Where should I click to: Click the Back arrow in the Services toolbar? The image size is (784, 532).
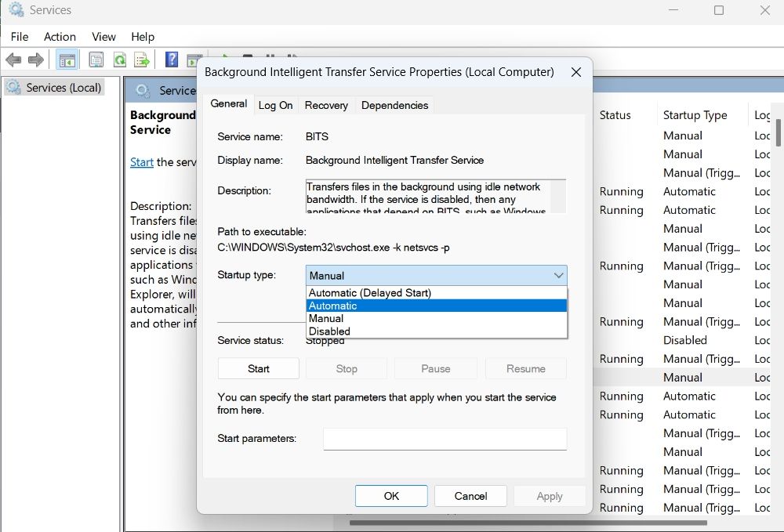13,60
